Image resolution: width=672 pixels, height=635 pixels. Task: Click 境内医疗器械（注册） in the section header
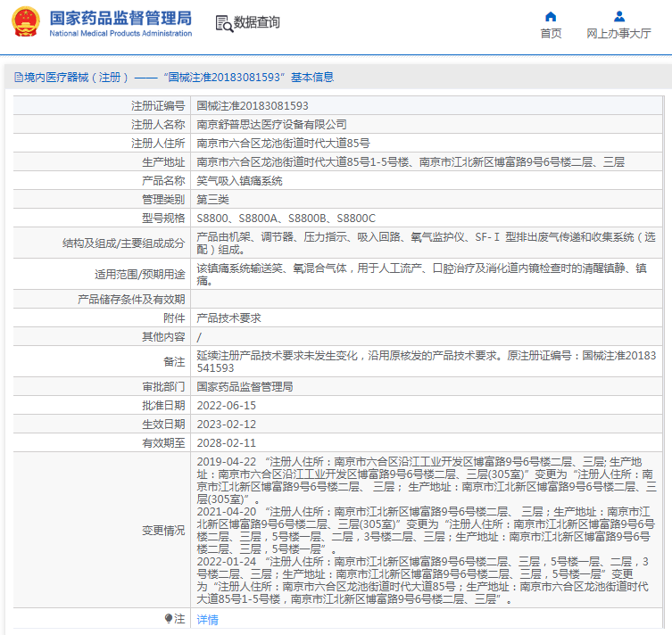(x=77, y=78)
